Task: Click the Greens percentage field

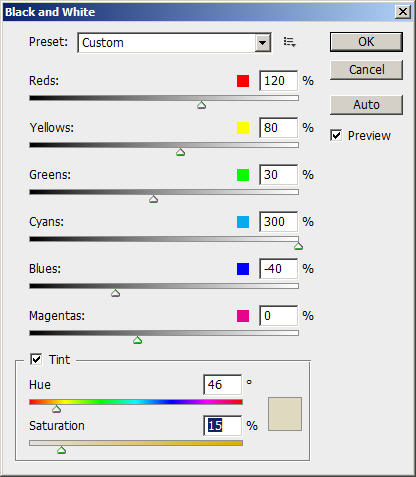Action: (x=278, y=175)
